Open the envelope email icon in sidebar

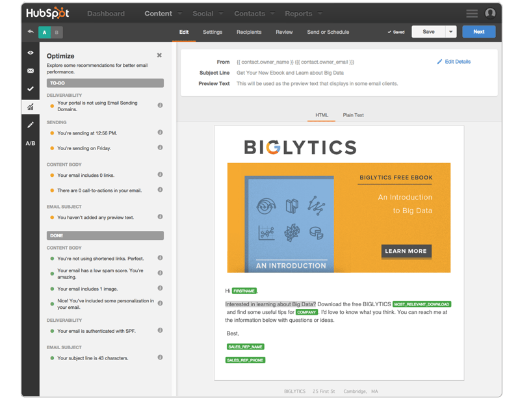click(x=31, y=71)
